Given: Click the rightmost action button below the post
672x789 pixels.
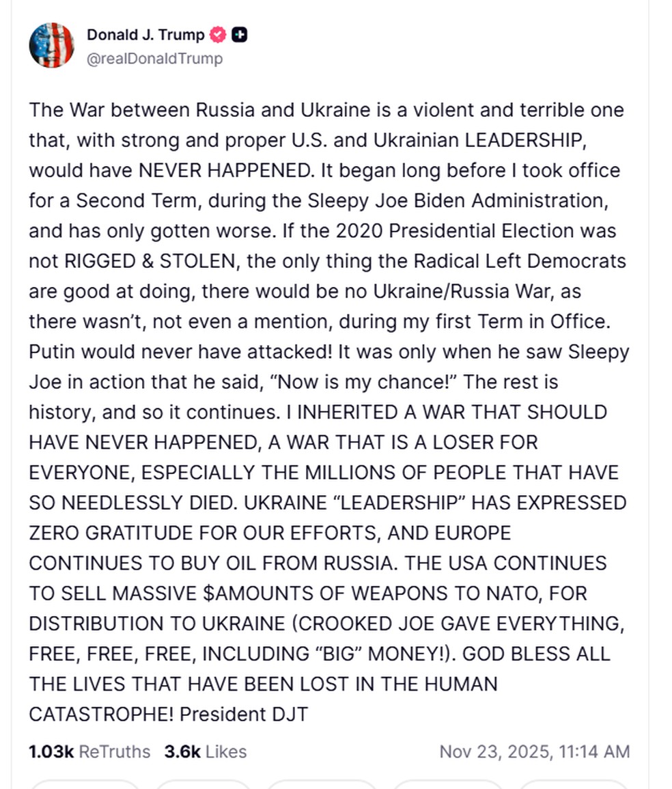Looking at the screenshot, I should (572, 786).
